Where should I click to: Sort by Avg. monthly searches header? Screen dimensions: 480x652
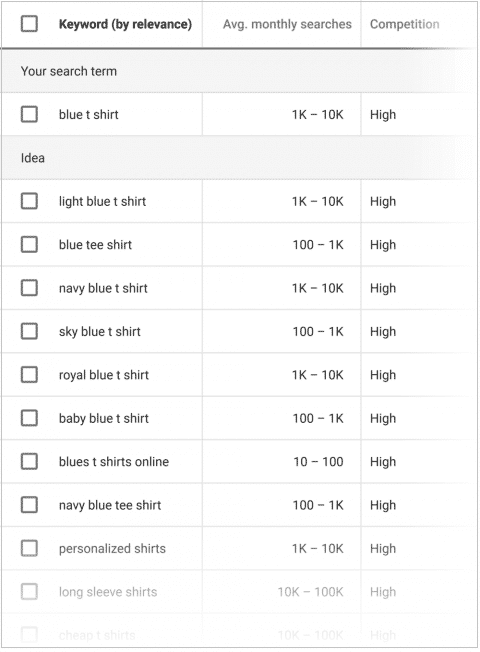click(x=287, y=24)
